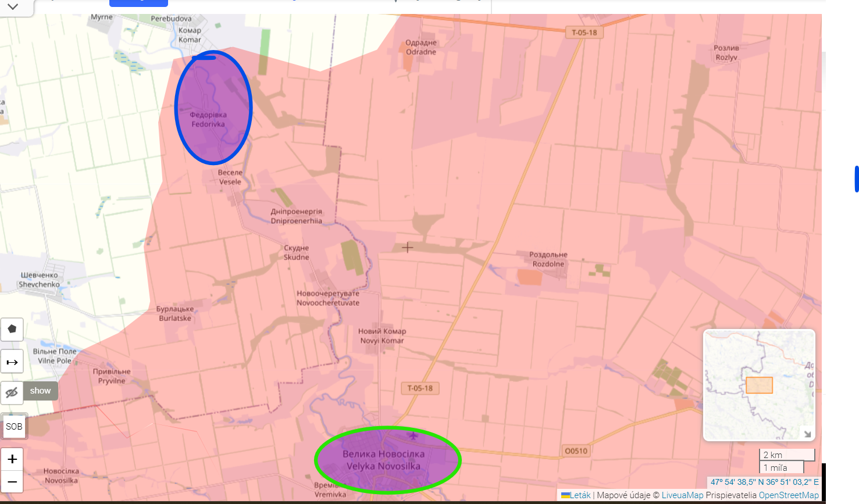
Task: Click the O0510 road shield
Action: (576, 451)
